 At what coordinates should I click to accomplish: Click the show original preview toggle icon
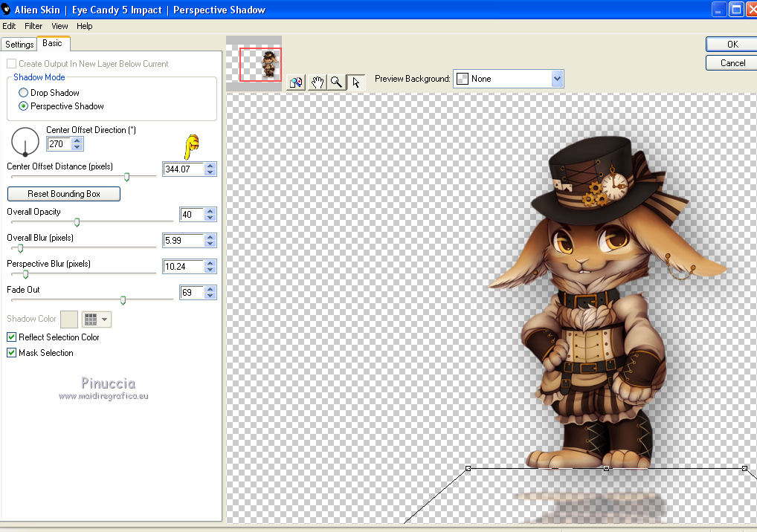[x=296, y=82]
